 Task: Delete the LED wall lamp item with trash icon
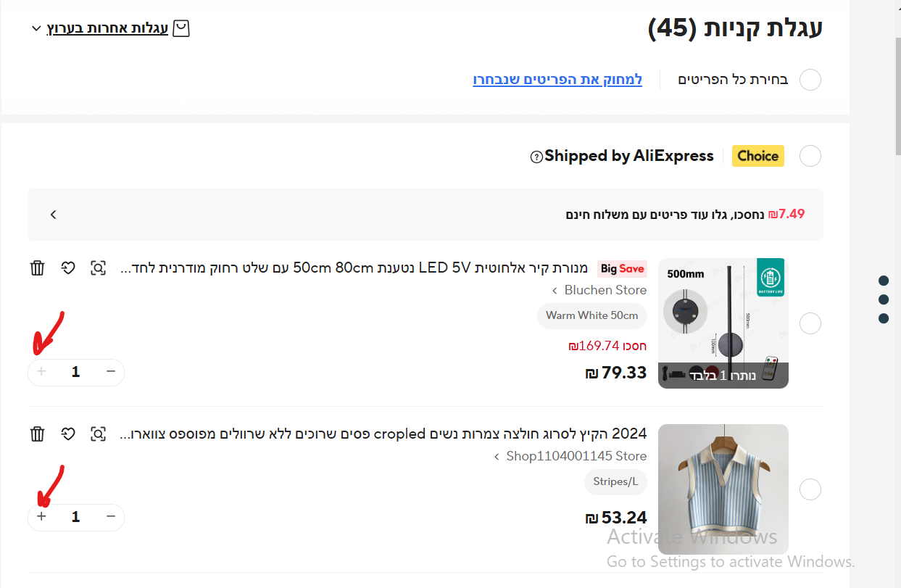point(38,268)
